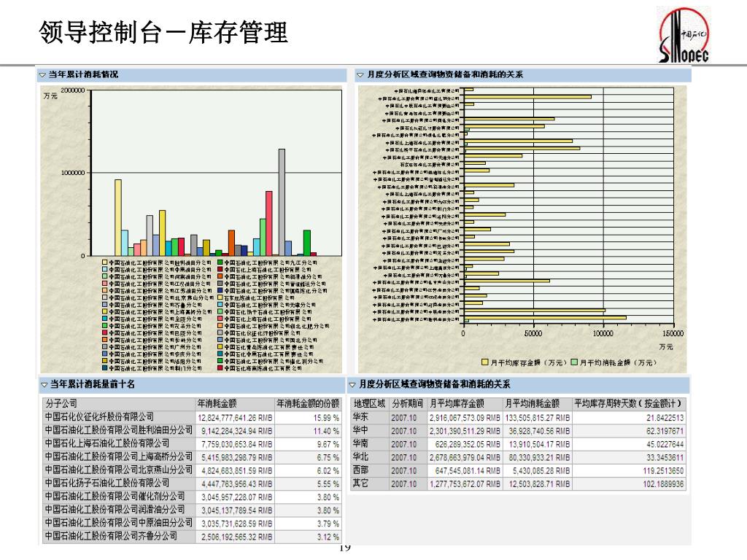Select row 润滑油分公司 in top-ten table
Screen dimensions: 747x560
click(192, 510)
